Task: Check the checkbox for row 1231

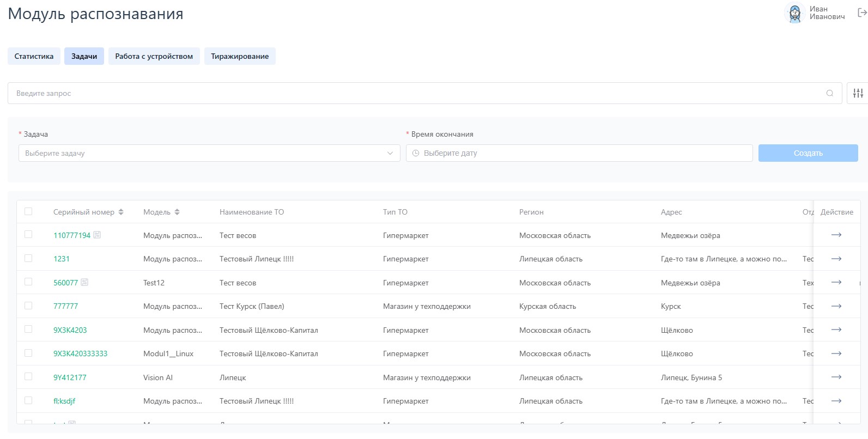Action: [28, 258]
